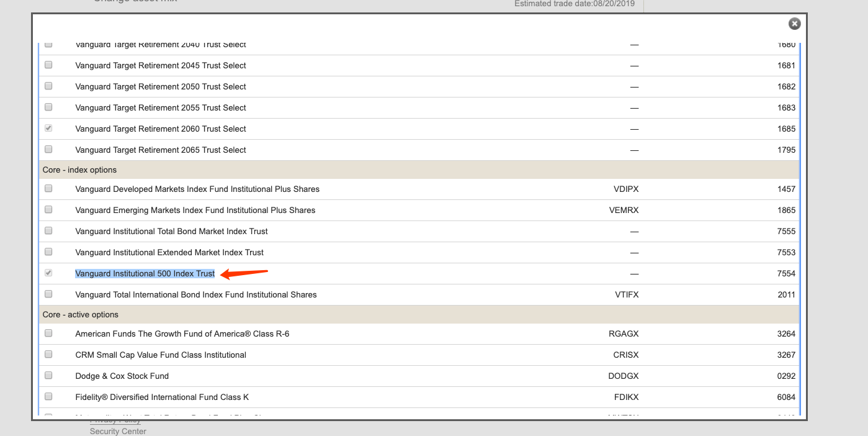Screen dimensions: 868x436
Task: Toggle Vanguard Institutional 500 Index Trust checkbox
Action: (48, 273)
